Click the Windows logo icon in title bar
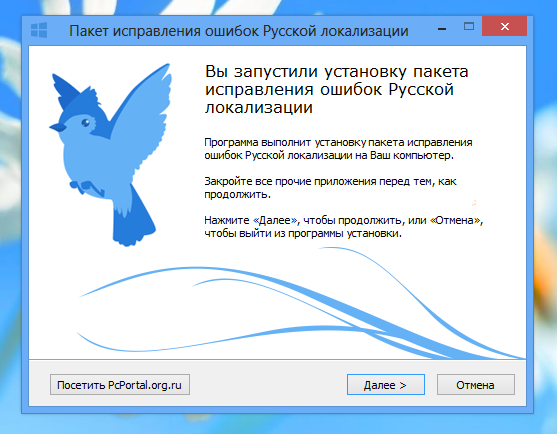Screen dimensions: 557x434 pyautogui.click(x=39, y=30)
